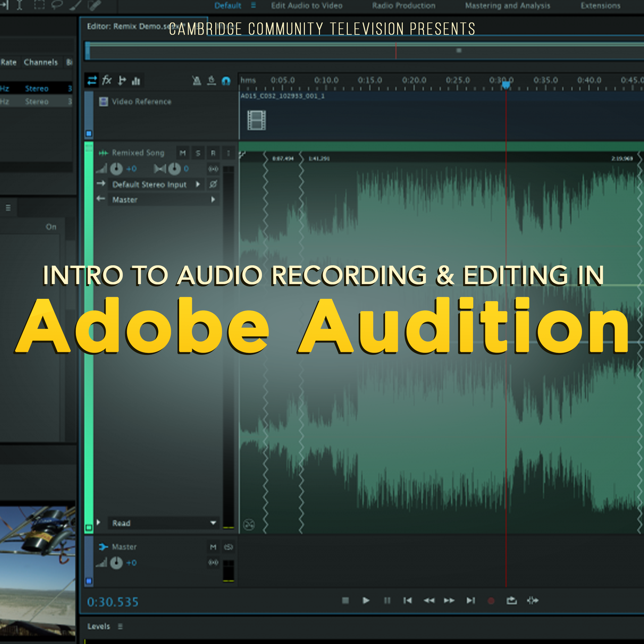Toggle polarity reverse on Remixed Song
Screen dimensions: 644x644
point(213,184)
